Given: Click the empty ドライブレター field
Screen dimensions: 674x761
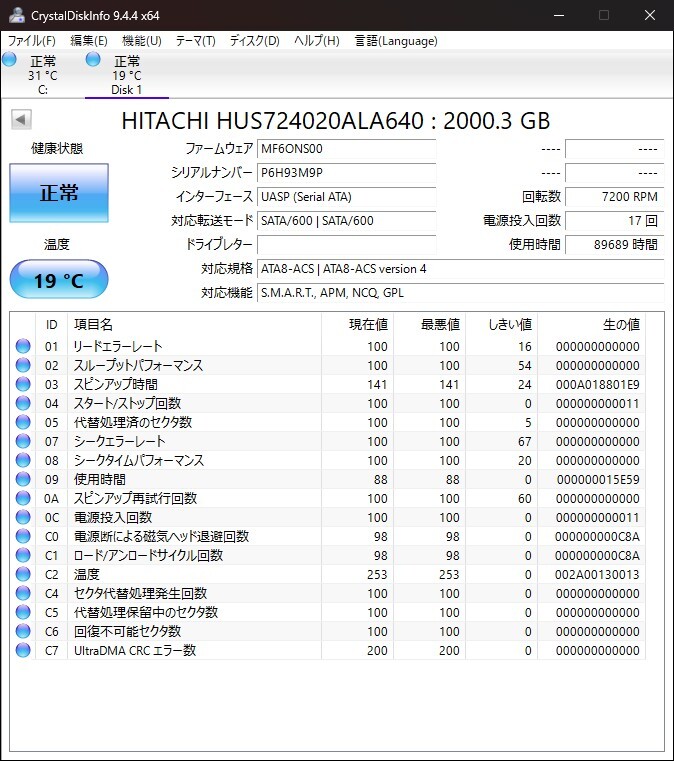Looking at the screenshot, I should pos(346,245).
